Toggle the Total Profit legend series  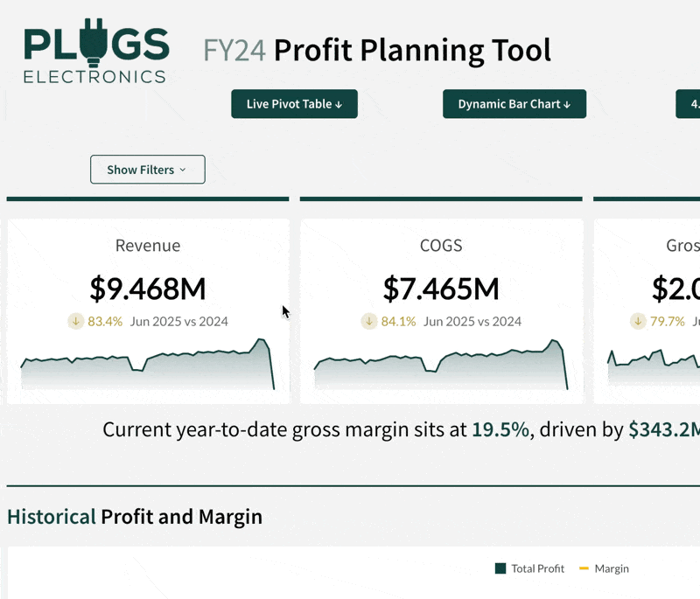(x=529, y=568)
